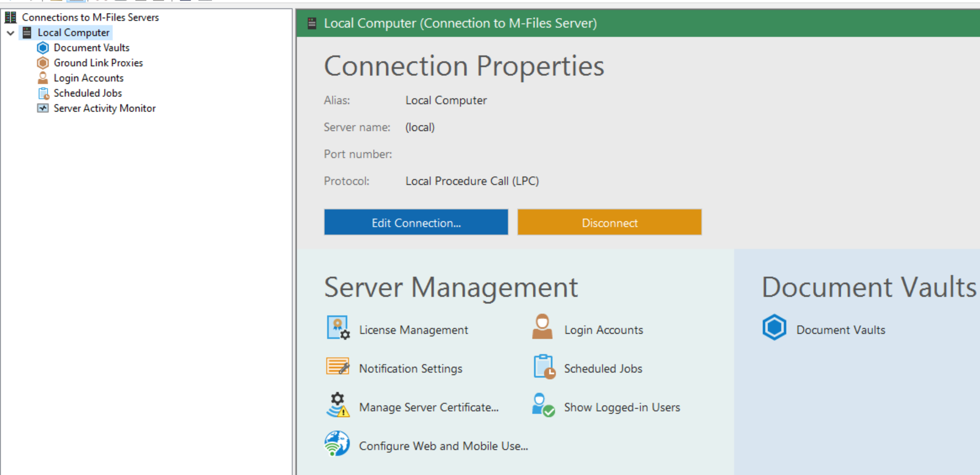Click the Local Computer server icon in tree

27,33
